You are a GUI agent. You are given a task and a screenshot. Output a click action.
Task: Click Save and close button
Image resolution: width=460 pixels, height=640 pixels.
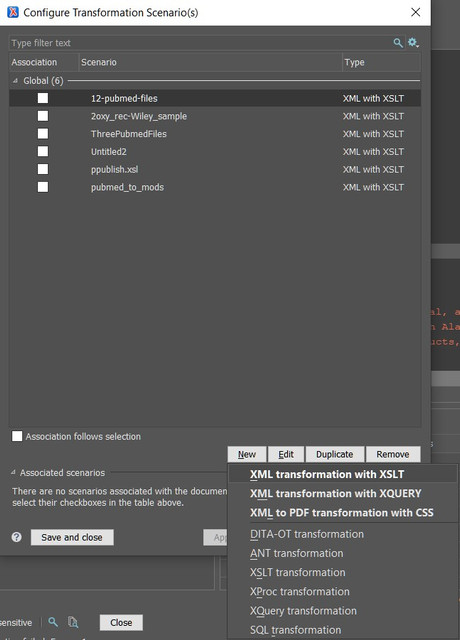click(x=72, y=537)
